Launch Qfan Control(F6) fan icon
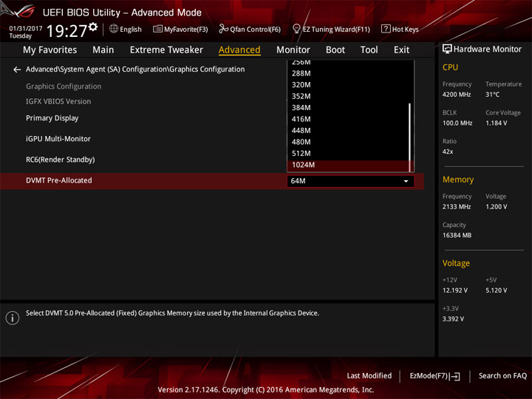This screenshot has height=399, width=532. [223, 29]
